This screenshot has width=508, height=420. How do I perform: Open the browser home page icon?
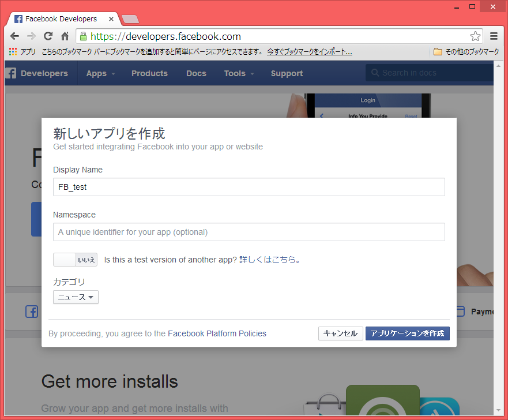(x=65, y=36)
